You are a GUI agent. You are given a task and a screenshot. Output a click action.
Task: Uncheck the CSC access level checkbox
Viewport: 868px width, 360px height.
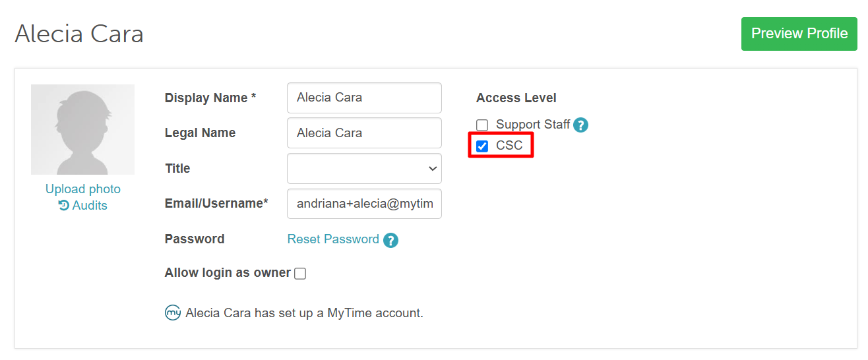(x=482, y=146)
